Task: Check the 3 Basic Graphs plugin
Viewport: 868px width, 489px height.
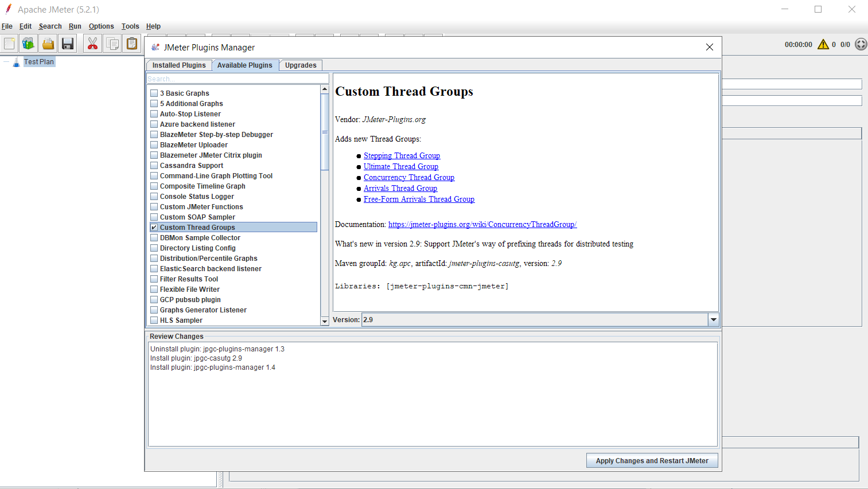Action: [154, 93]
